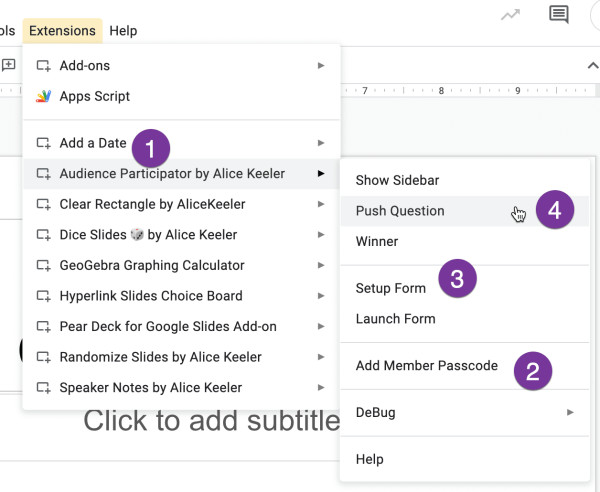This screenshot has height=492, width=600.
Task: Open GeoGebra Graphing Calculator add-on
Action: pos(182,266)
